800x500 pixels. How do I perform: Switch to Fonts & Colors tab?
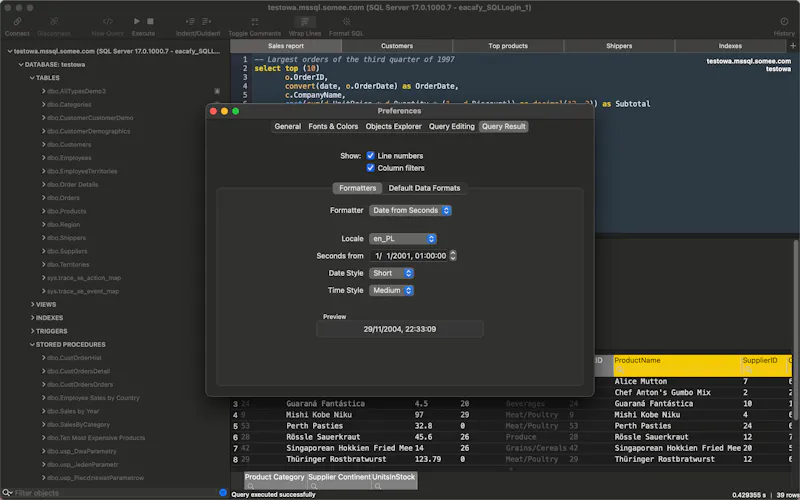tap(333, 127)
